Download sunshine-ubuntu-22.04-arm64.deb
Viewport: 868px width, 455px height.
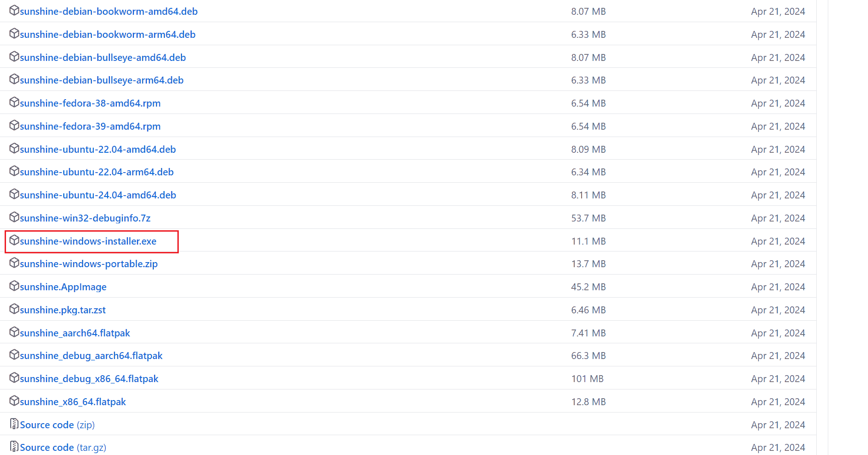97,172
